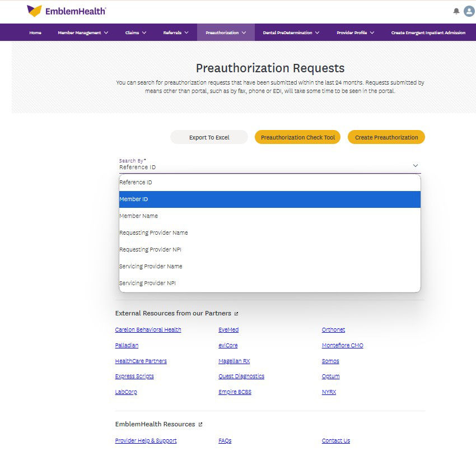Open the Empire BCBS link
Screen dimensions: 476x465
[235, 392]
